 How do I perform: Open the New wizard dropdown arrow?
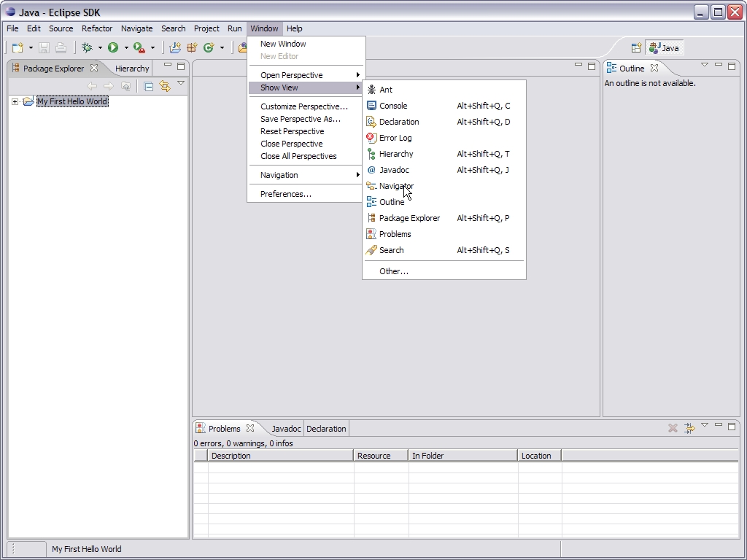click(31, 47)
